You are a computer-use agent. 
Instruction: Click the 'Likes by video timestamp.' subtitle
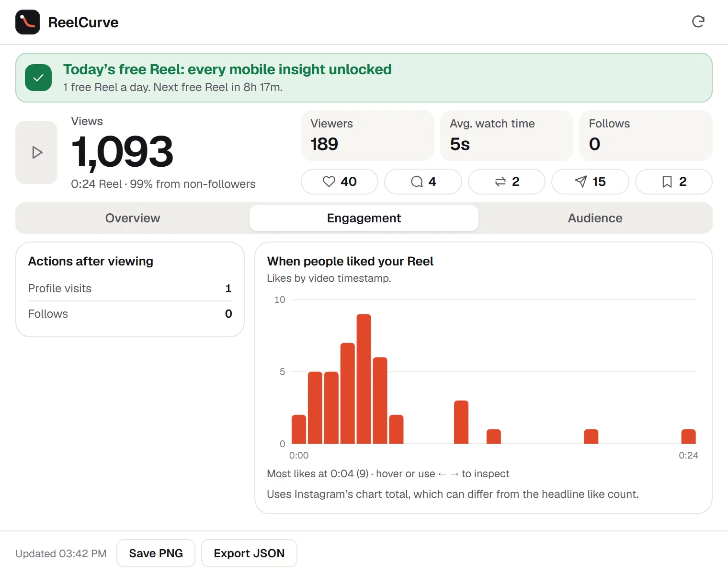(329, 278)
